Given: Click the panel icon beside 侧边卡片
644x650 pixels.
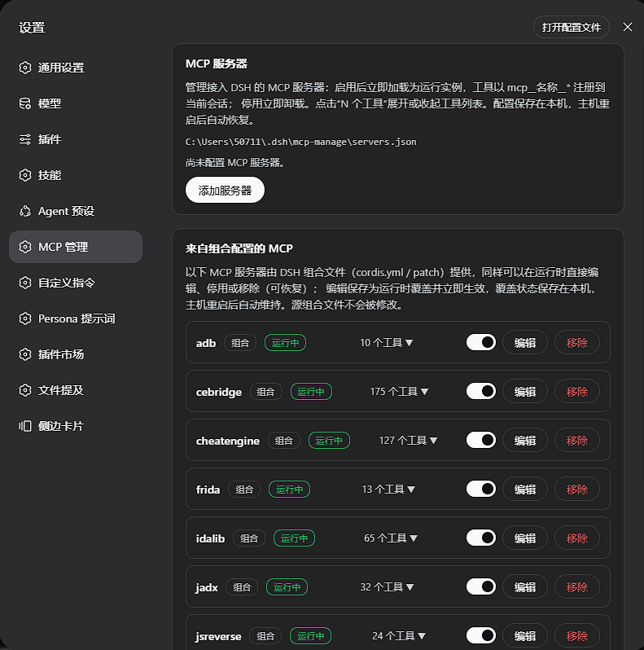Looking at the screenshot, I should pos(25,426).
